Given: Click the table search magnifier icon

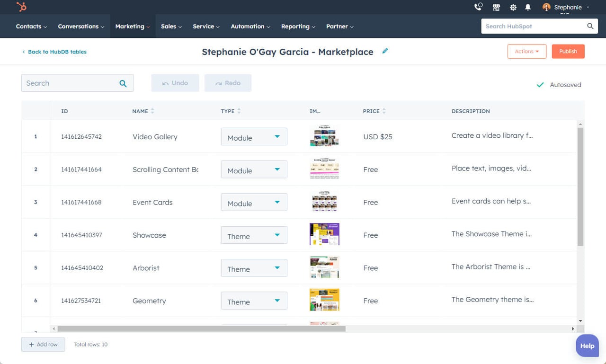Looking at the screenshot, I should (x=123, y=83).
